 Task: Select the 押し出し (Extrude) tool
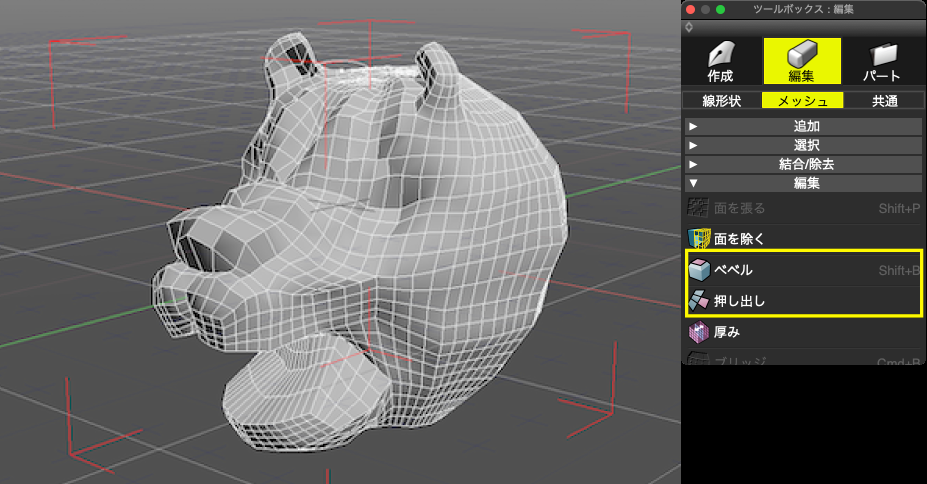pyautogui.click(x=738, y=300)
